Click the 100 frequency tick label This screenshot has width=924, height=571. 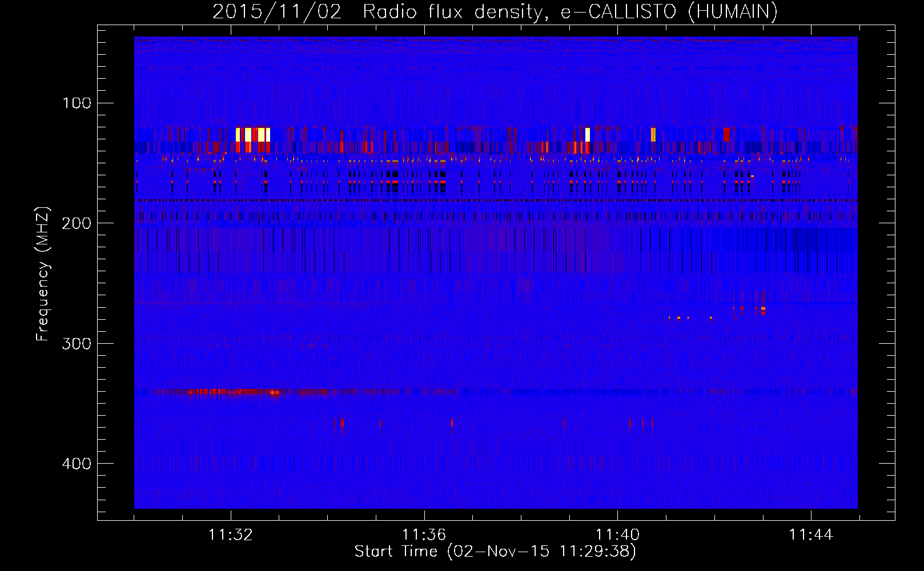[77, 103]
